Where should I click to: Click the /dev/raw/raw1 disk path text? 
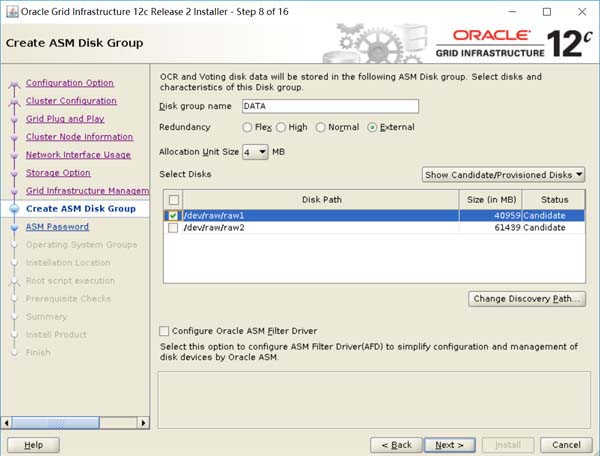pyautogui.click(x=214, y=216)
